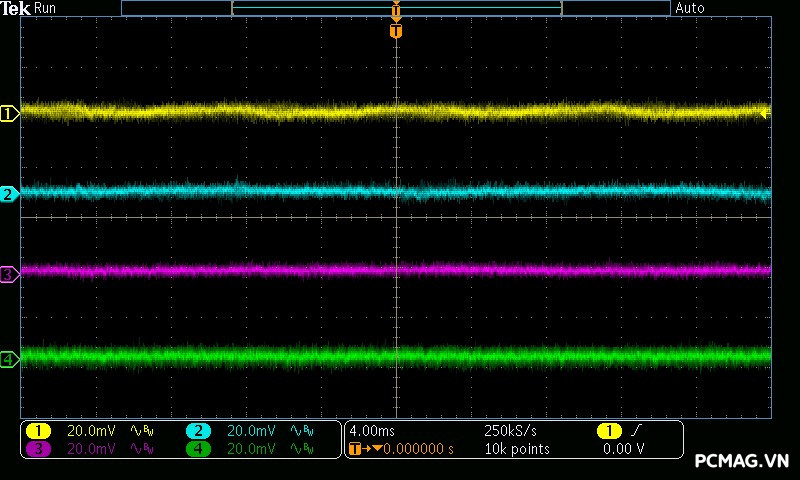800x480 pixels.
Task: Click the 250kS/s sample rate readout
Action: 510,431
